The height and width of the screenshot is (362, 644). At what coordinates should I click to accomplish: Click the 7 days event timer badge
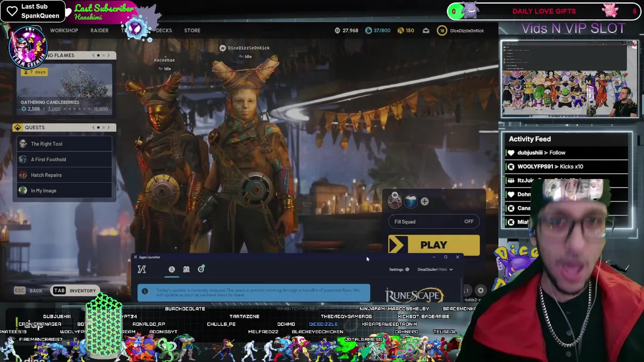tap(34, 72)
